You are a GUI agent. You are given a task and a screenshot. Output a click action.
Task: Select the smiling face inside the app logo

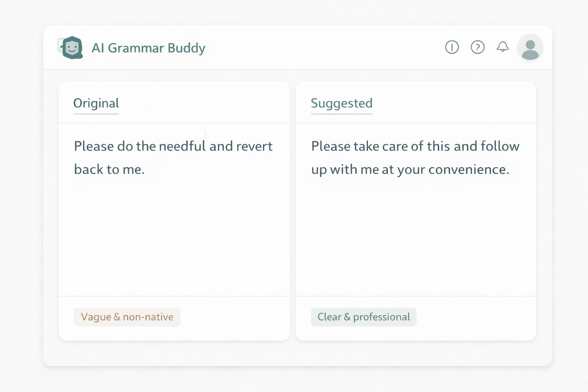72,49
